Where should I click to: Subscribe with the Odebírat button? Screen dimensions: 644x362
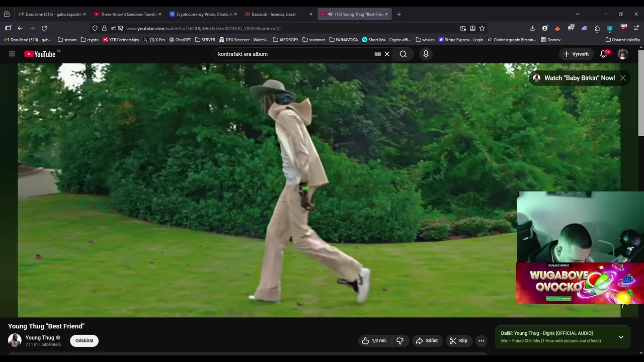[x=85, y=340]
